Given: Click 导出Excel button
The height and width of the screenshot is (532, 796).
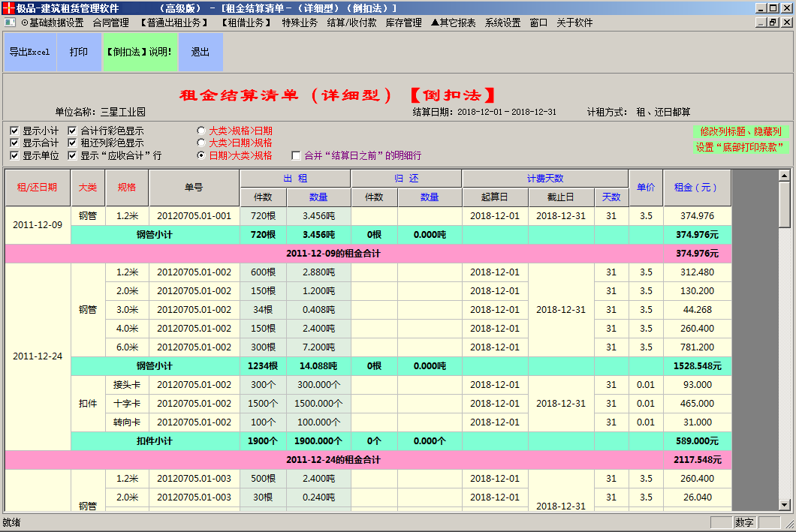Looking at the screenshot, I should pyautogui.click(x=30, y=52).
